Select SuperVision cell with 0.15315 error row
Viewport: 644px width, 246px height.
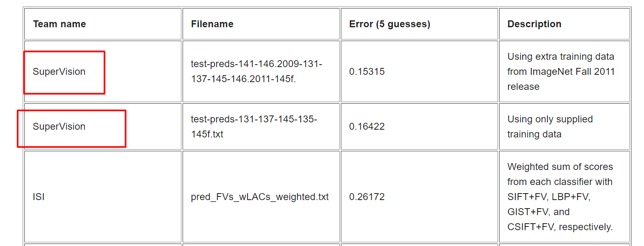[x=59, y=72]
